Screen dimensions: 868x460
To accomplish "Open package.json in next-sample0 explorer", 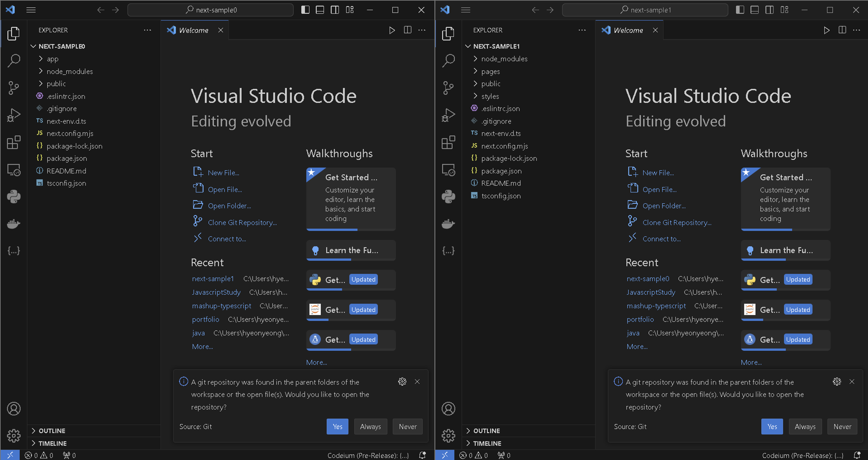I will click(94, 158).
